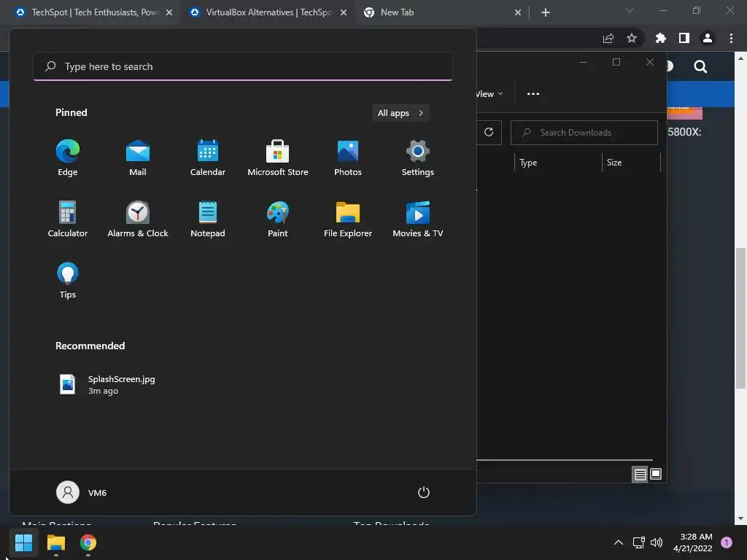Screen dimensions: 747x560
Task: Share this page in Chrome
Action: pyautogui.click(x=608, y=38)
